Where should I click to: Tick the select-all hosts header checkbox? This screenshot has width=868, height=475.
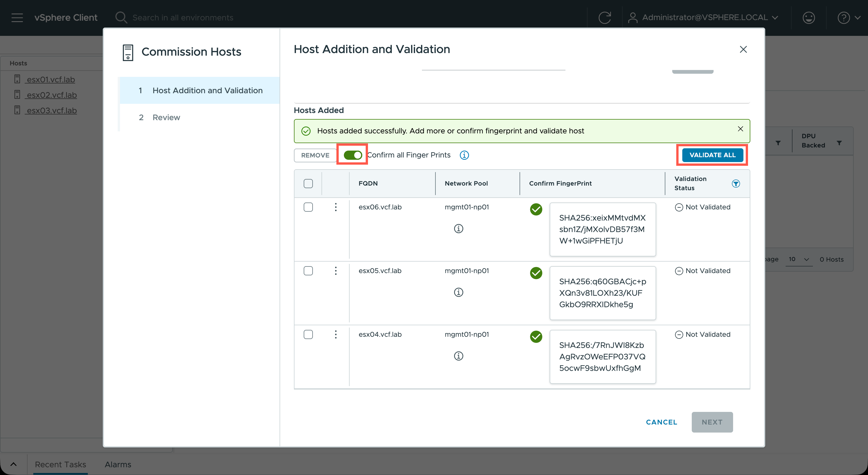[x=308, y=184]
